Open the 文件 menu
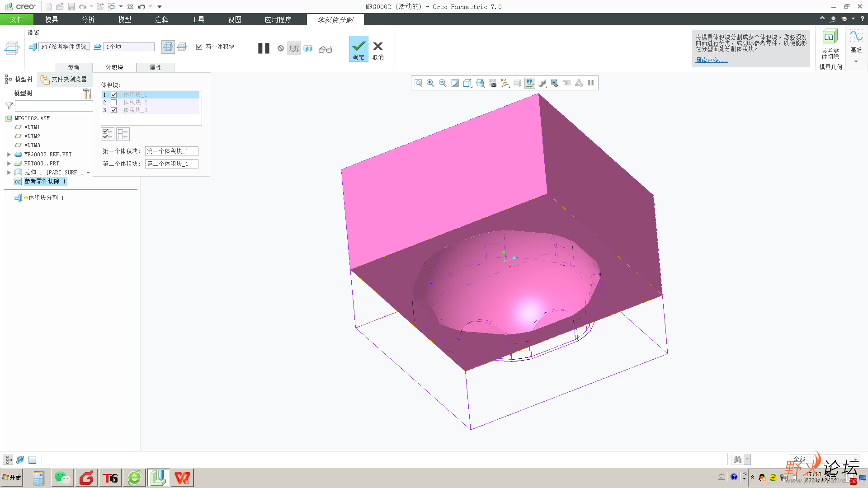The height and width of the screenshot is (488, 868). point(17,19)
